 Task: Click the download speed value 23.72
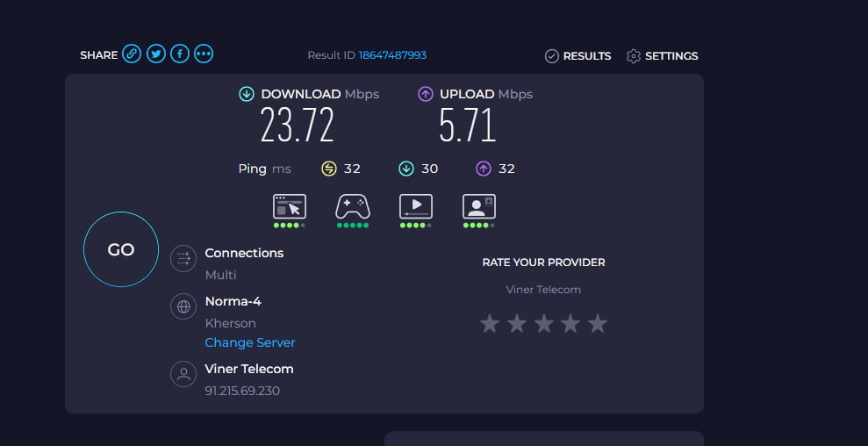click(298, 125)
